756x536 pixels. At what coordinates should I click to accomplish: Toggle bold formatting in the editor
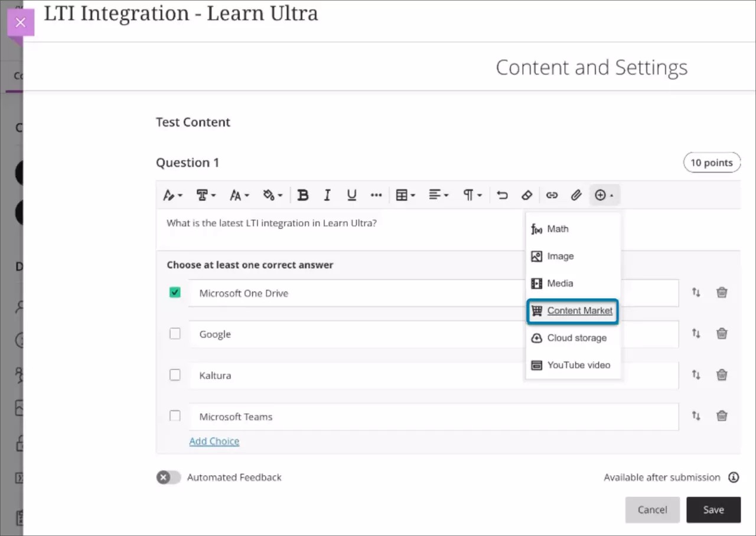(303, 194)
